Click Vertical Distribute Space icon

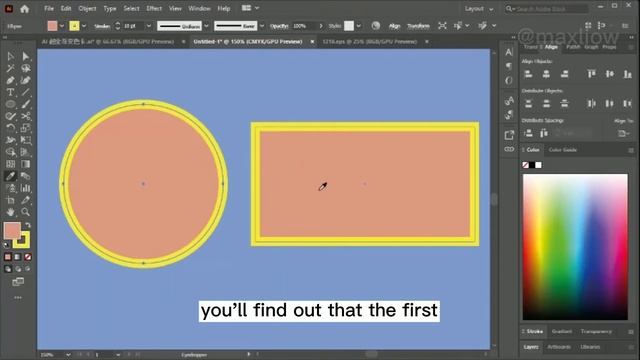pos(528,133)
